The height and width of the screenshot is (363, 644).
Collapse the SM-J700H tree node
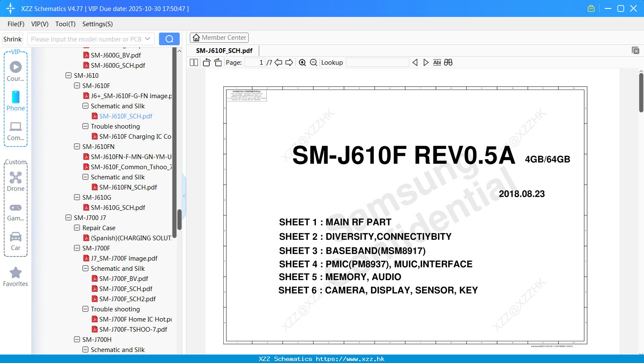click(x=77, y=339)
